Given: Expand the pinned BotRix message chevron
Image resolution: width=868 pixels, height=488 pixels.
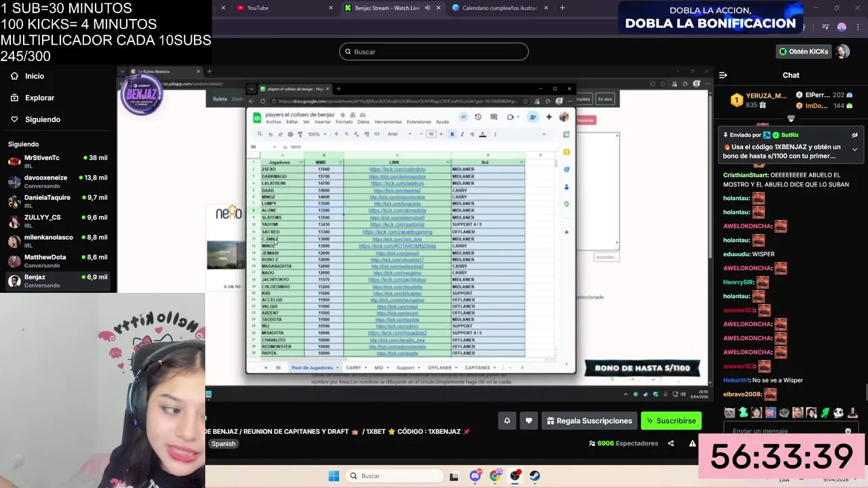Looking at the screenshot, I should point(854,149).
